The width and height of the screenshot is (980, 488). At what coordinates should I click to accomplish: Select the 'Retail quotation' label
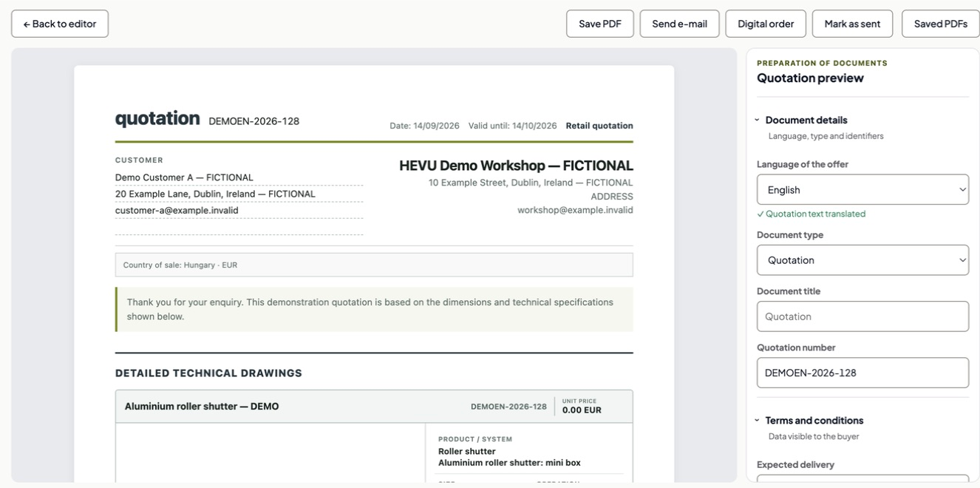(x=599, y=126)
